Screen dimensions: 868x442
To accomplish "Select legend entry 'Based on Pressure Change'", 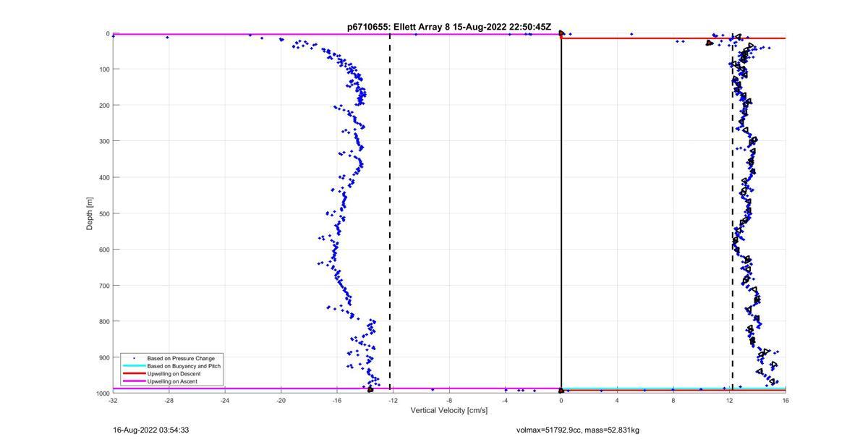I will click(181, 358).
